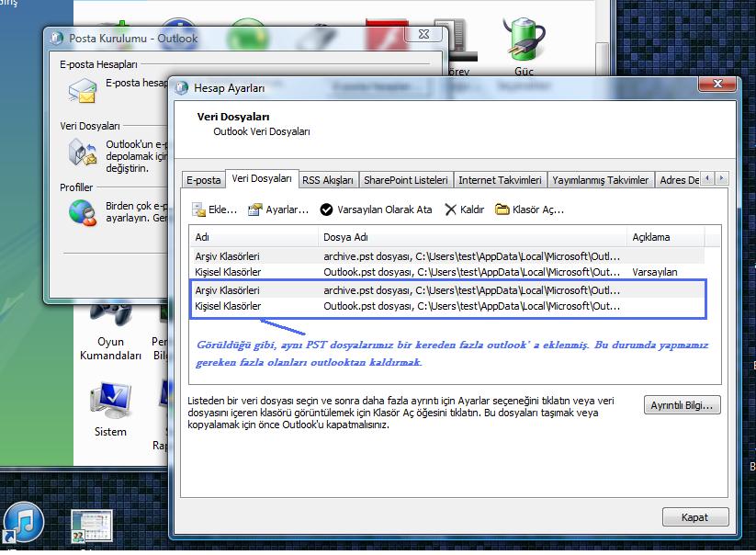
Task: Click the tab strip left scroll arrow
Action: pyautogui.click(x=707, y=178)
